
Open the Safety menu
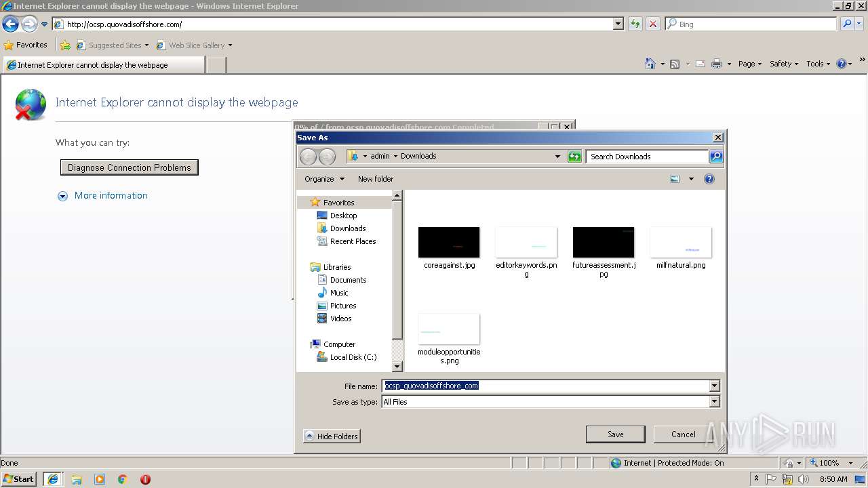[784, 64]
